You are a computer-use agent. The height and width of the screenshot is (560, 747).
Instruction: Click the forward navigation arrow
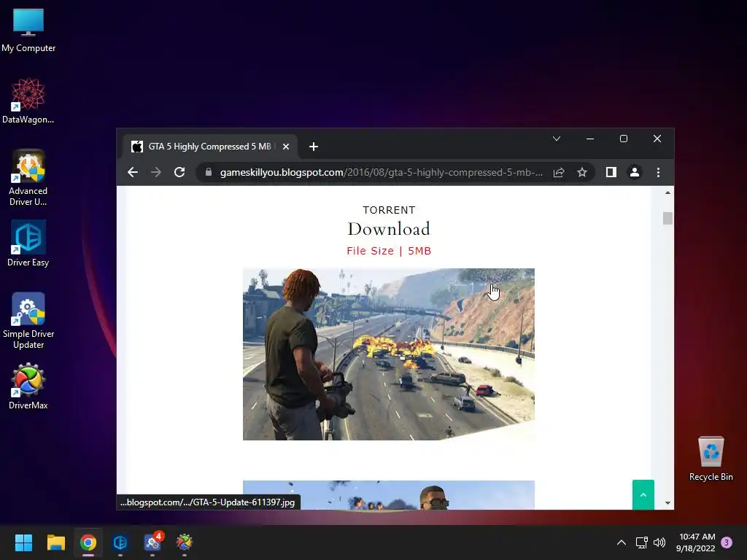(x=156, y=172)
